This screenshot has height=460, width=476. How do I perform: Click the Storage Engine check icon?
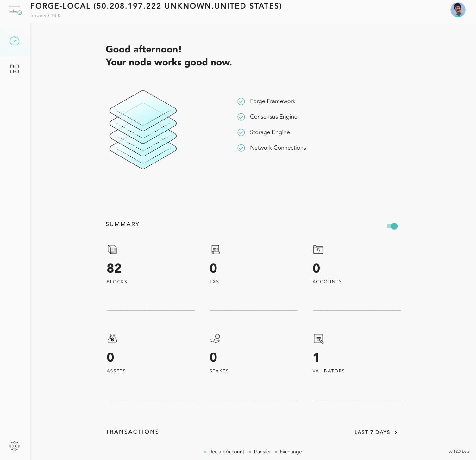coord(241,132)
